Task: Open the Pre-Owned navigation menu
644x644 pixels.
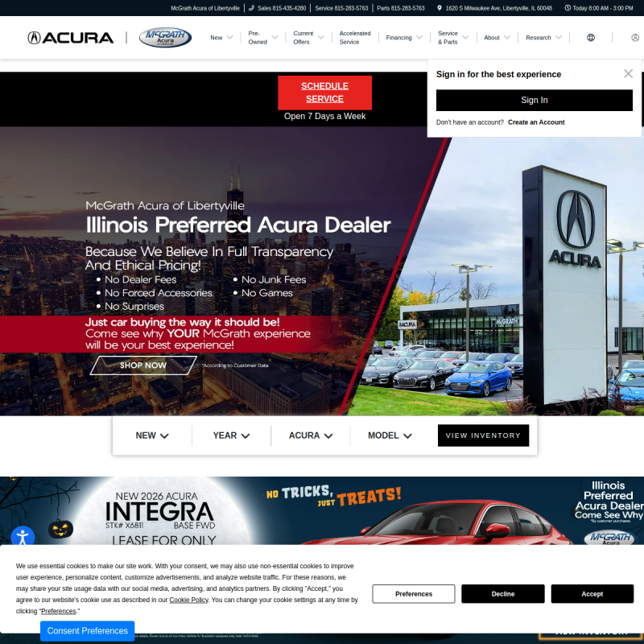Action: pyautogui.click(x=258, y=37)
